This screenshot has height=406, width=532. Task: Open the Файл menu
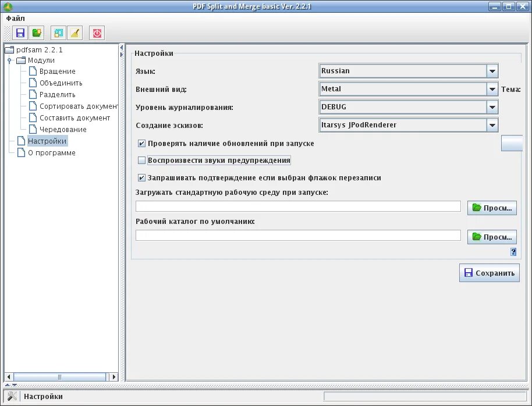pos(15,18)
